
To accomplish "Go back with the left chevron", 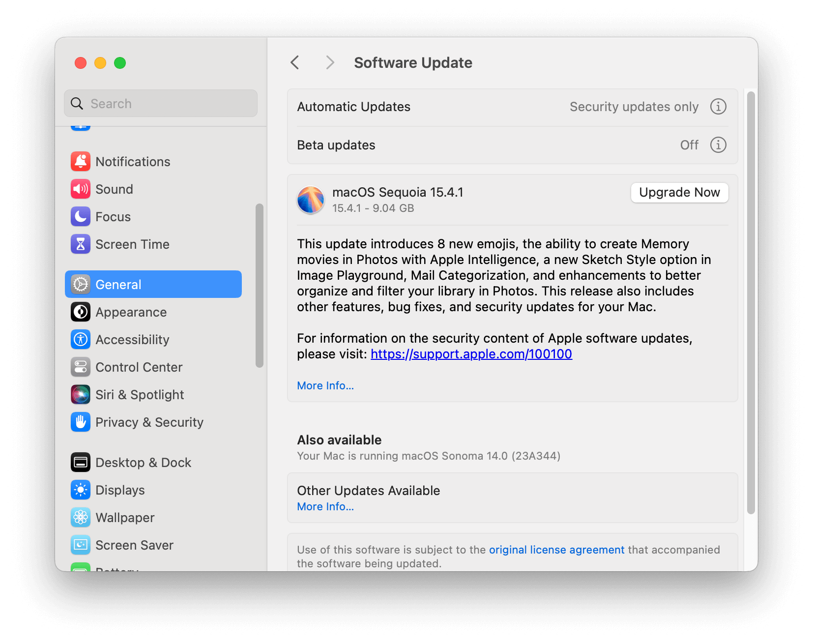I will pos(295,62).
